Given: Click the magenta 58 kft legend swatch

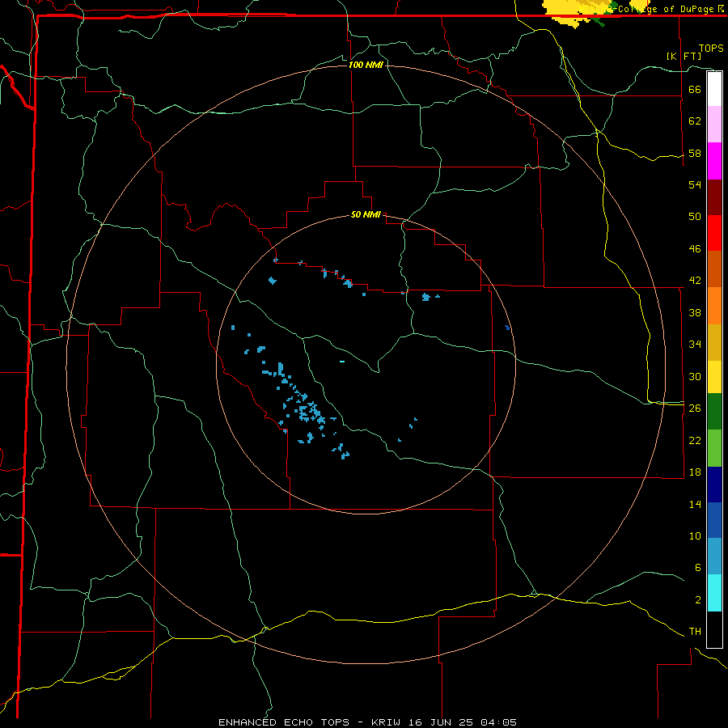Looking at the screenshot, I should (714, 161).
